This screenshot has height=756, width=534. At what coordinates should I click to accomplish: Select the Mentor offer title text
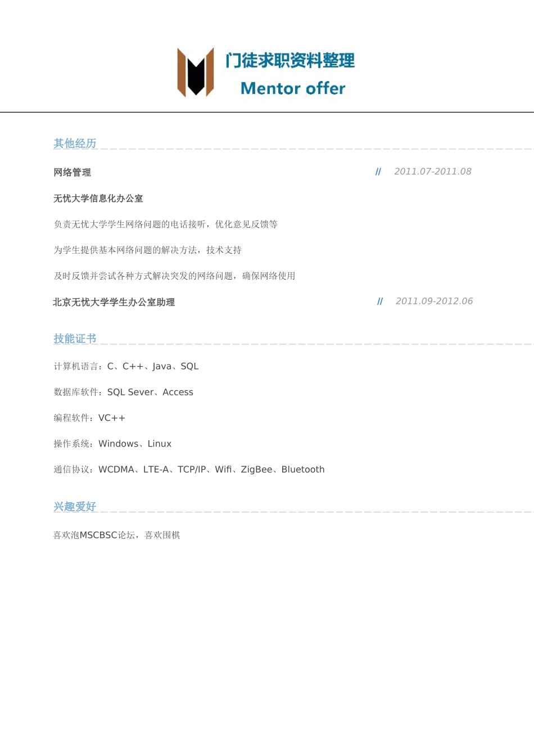(x=292, y=88)
